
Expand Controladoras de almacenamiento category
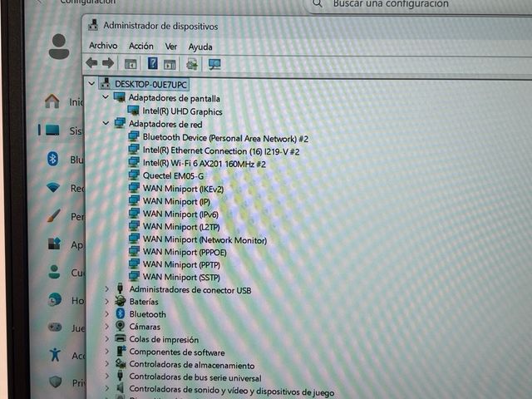107,364
